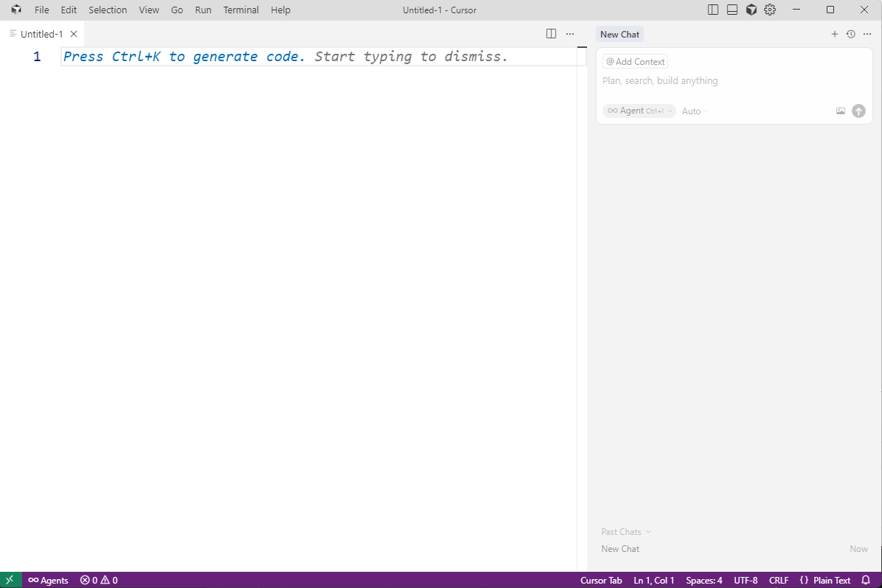Start a new chat with the plus icon
This screenshot has width=882, height=588.
(834, 34)
